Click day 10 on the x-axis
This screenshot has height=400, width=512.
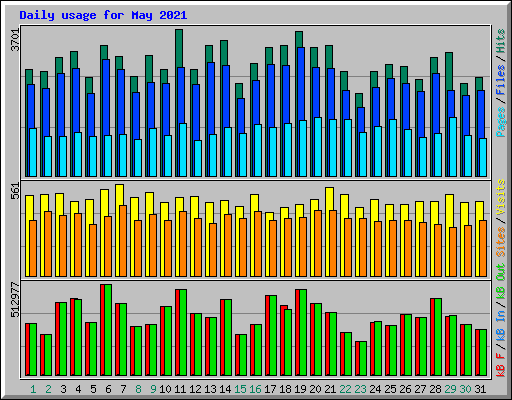point(165,389)
